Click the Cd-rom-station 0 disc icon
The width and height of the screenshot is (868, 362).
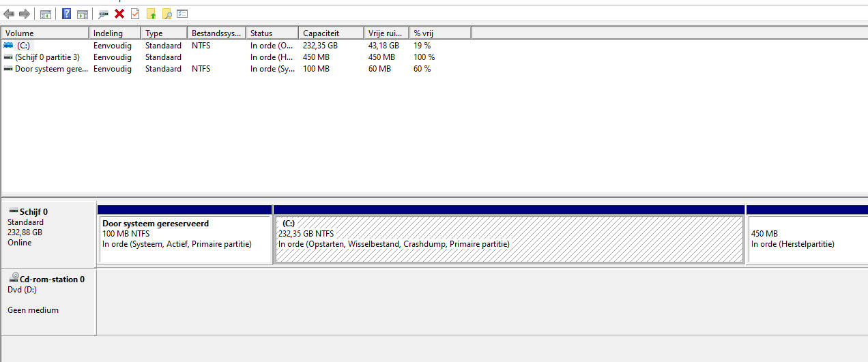click(x=13, y=278)
